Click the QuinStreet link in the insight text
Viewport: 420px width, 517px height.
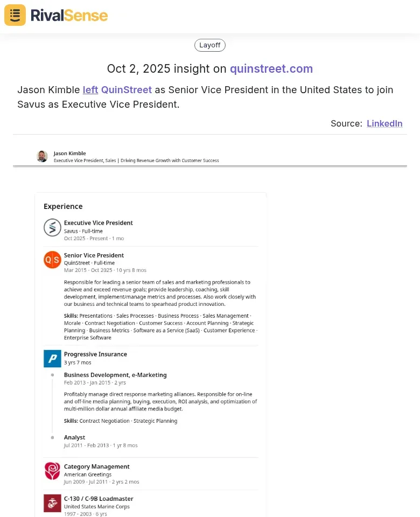(x=127, y=90)
